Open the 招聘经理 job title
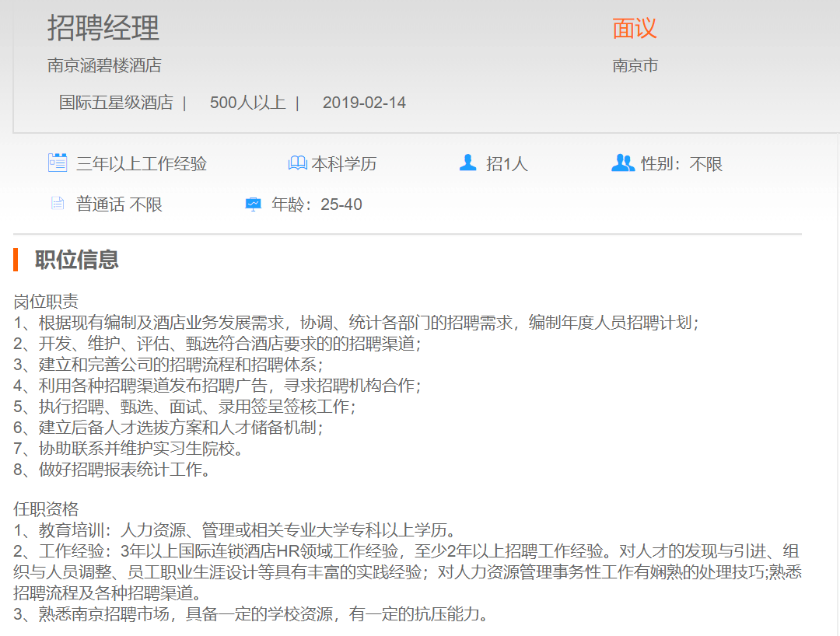Screen dimensions: 840x636 [103, 28]
